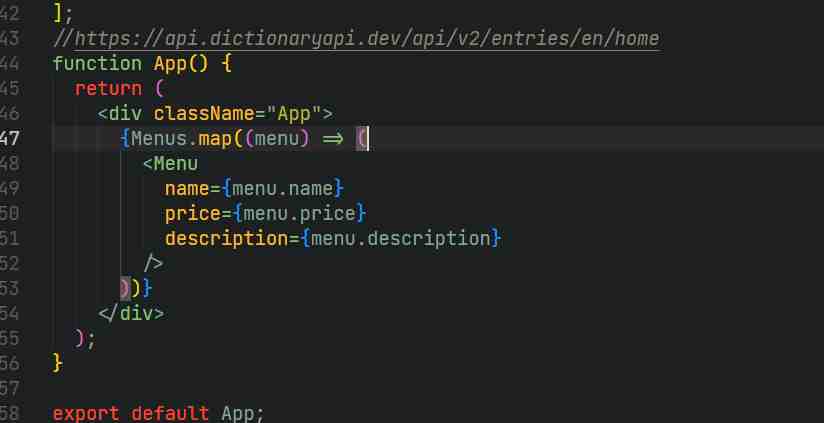Click the "App" string value
The height and width of the screenshot is (423, 824).
[x=294, y=114]
